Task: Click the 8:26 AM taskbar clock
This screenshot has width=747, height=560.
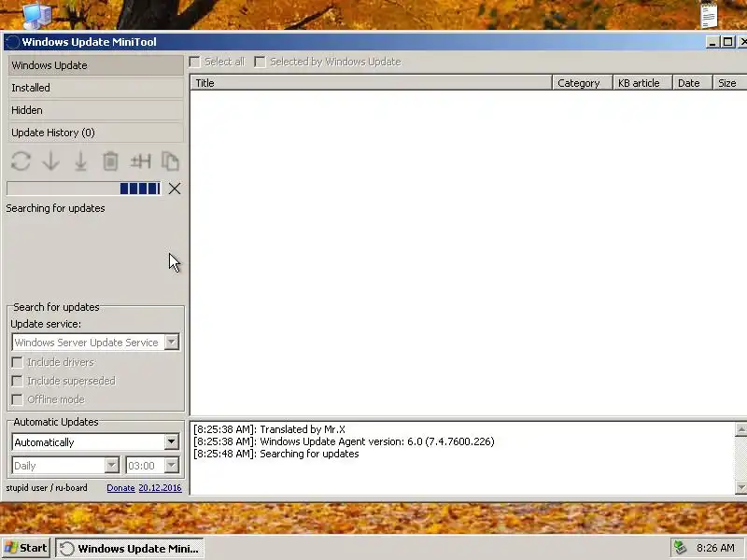Action: pyautogui.click(x=715, y=548)
